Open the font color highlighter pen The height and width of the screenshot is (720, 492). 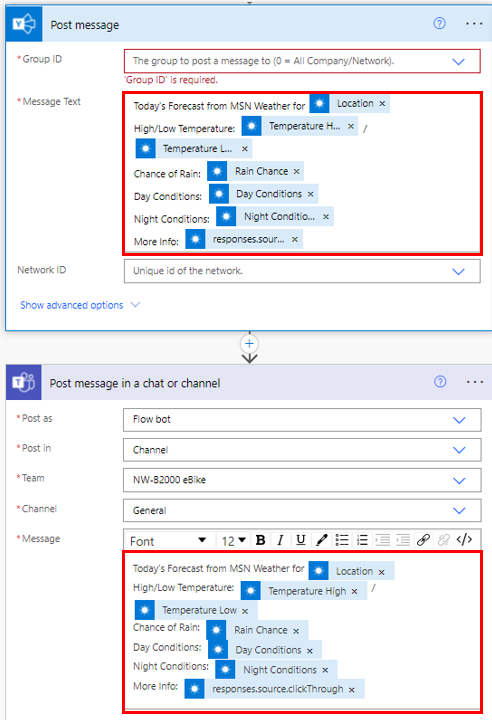click(x=321, y=540)
